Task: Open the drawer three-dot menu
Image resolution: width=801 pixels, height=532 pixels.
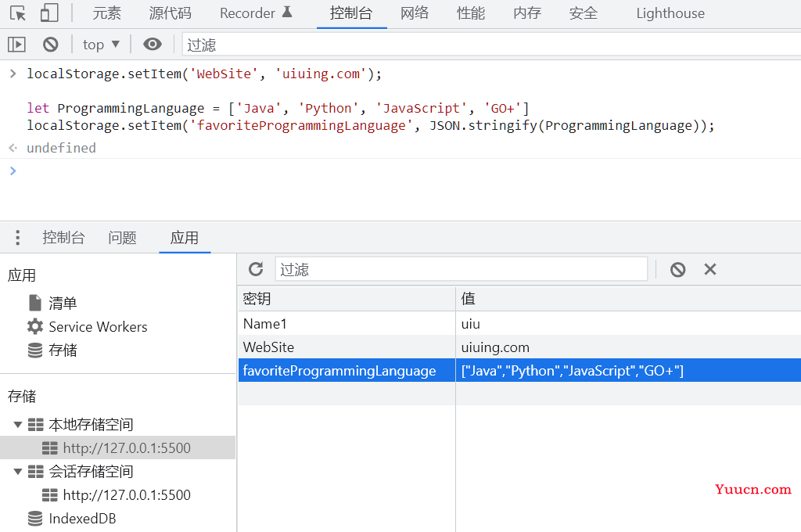Action: (x=18, y=238)
